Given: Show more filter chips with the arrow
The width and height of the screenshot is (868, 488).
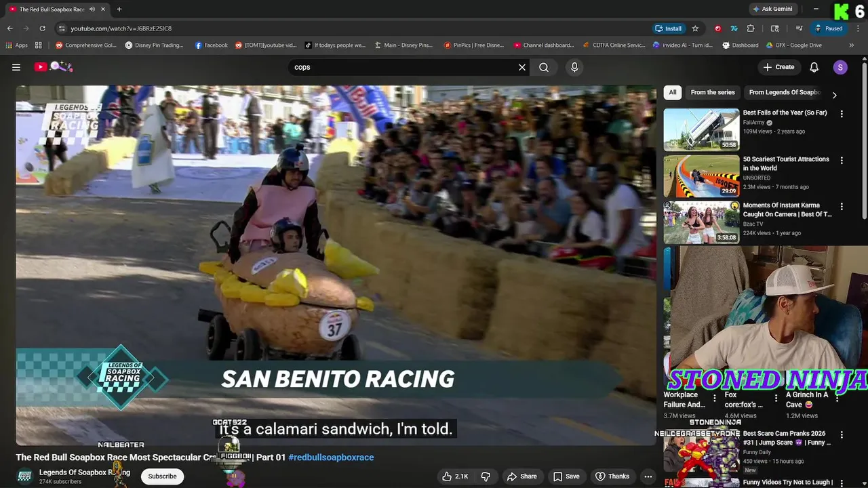Looking at the screenshot, I should pyautogui.click(x=834, y=95).
